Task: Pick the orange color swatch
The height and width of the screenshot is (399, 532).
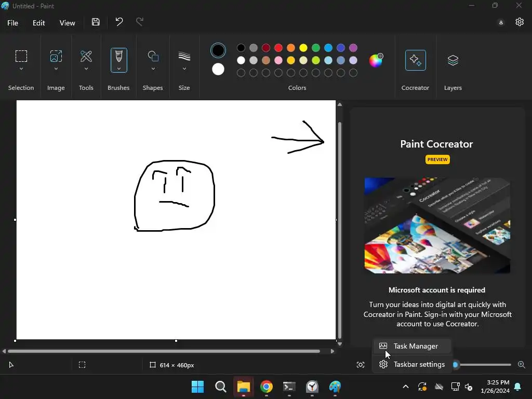Action: [291, 48]
